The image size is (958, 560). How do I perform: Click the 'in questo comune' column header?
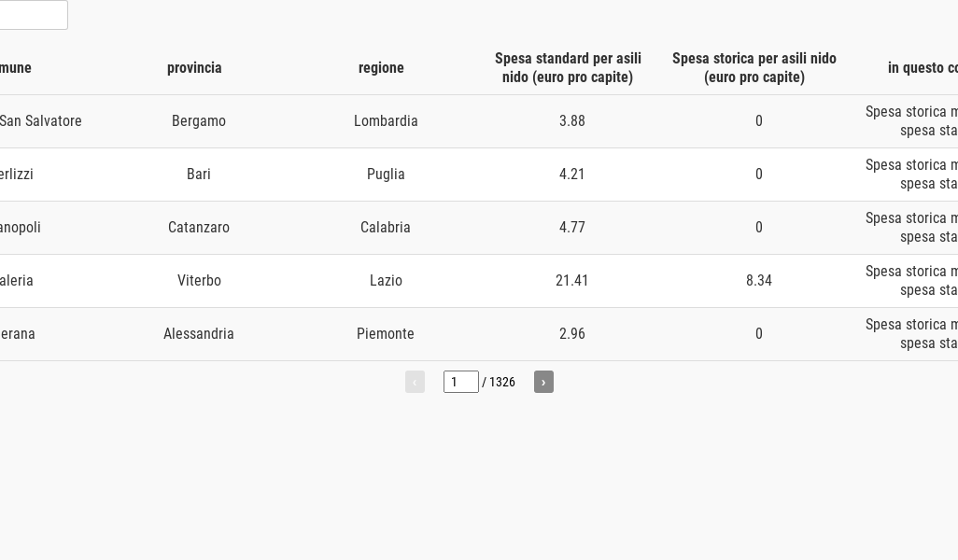point(923,68)
